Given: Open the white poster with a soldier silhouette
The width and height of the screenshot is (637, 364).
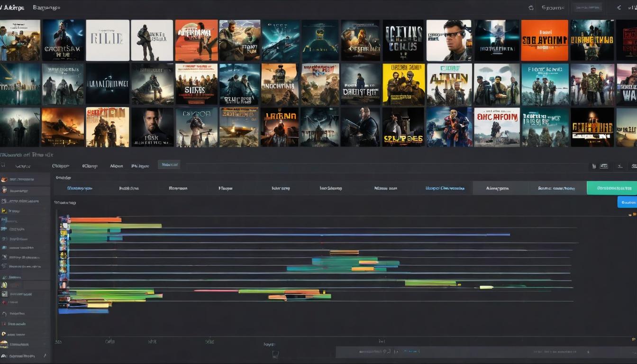Looking at the screenshot, I should tap(152, 40).
